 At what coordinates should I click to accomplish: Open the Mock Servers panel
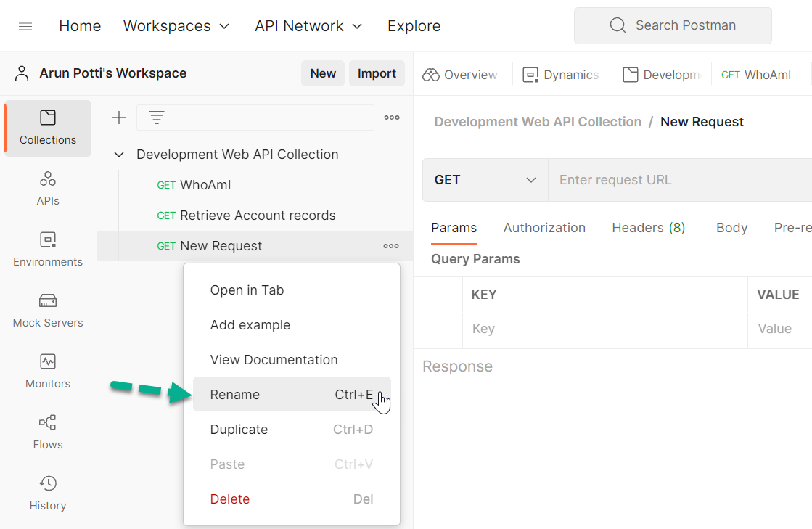coord(47,310)
